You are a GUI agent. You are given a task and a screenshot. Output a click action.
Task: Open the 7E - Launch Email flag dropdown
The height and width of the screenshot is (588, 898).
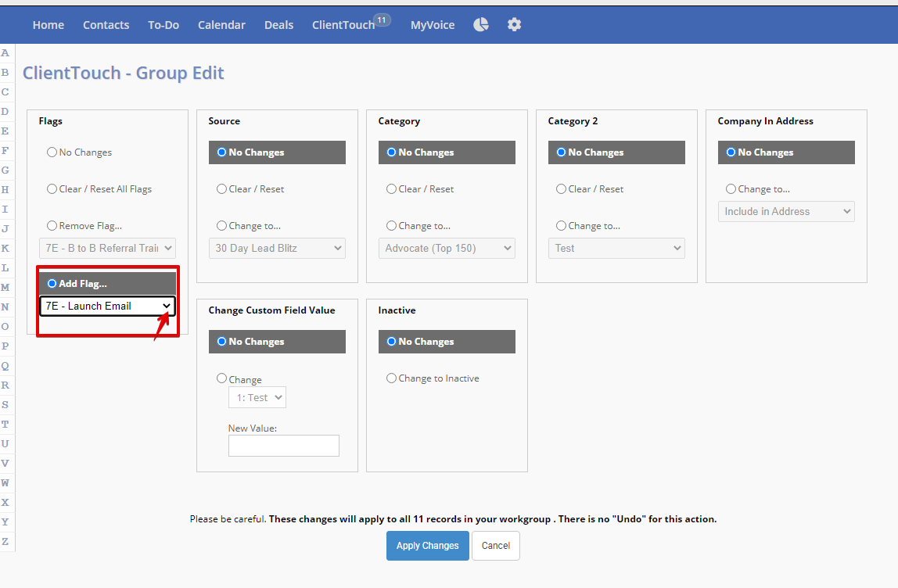108,306
